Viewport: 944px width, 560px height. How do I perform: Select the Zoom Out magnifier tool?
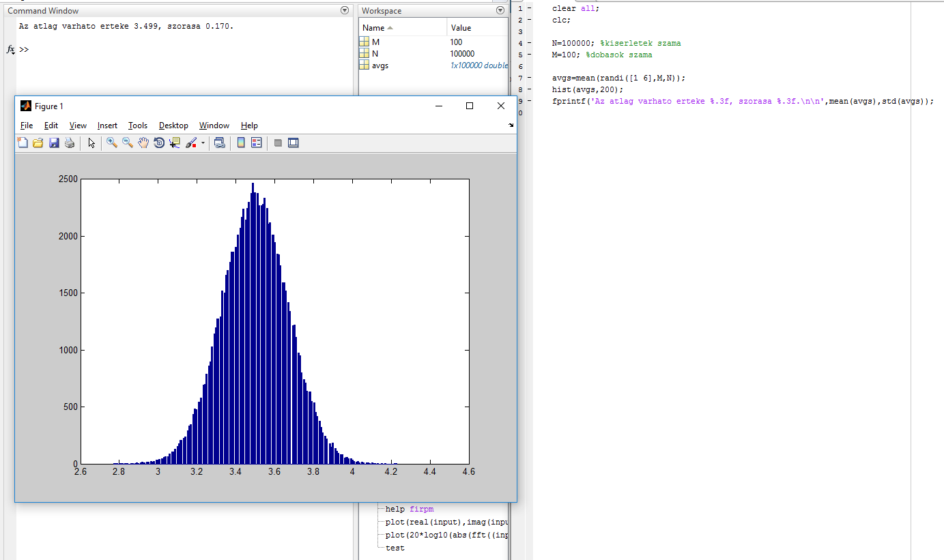pos(128,143)
